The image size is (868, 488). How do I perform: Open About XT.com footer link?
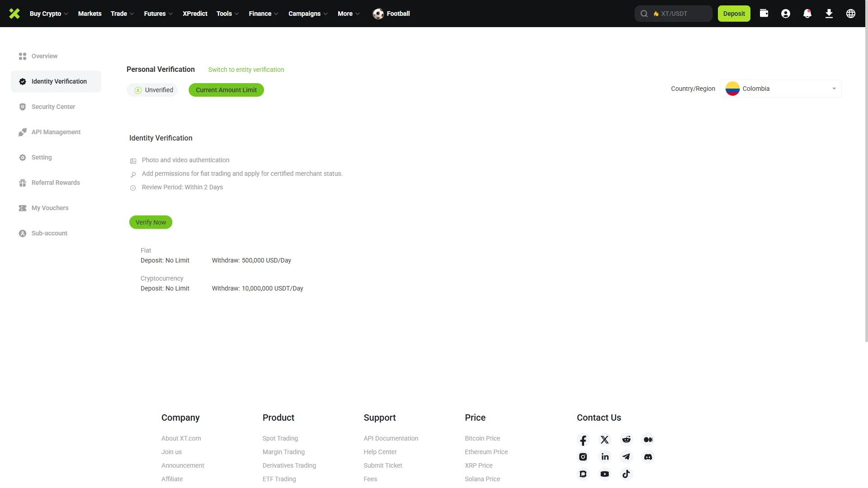[x=181, y=438]
